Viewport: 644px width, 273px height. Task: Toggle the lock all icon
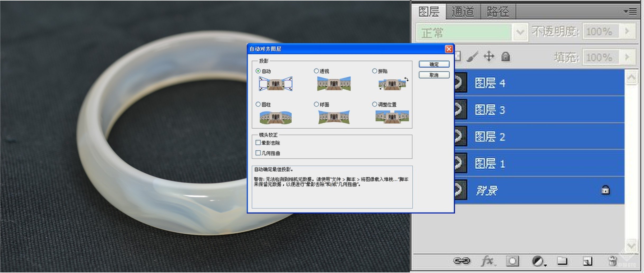click(505, 56)
